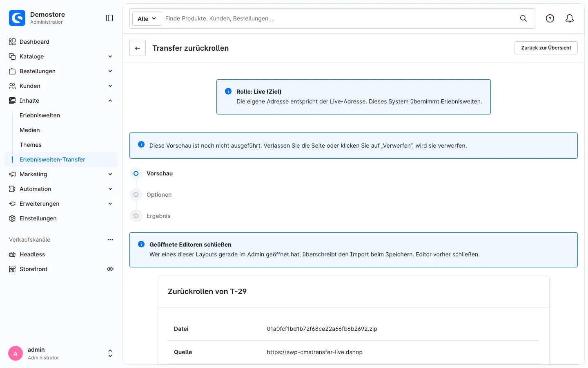Expand the Marketing menu chevron
The height and width of the screenshot is (368, 588).
[x=110, y=174]
